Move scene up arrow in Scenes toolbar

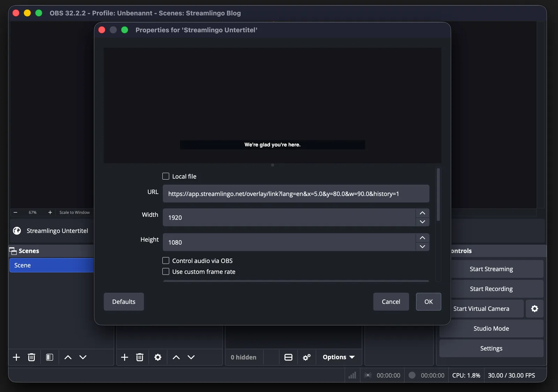pyautogui.click(x=68, y=357)
